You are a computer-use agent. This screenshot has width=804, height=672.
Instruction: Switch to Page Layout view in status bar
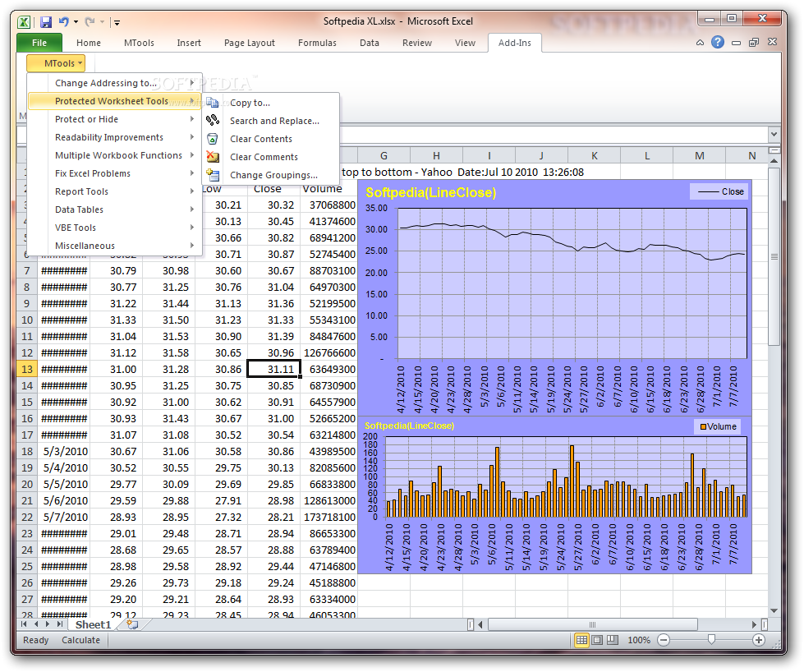tap(597, 640)
